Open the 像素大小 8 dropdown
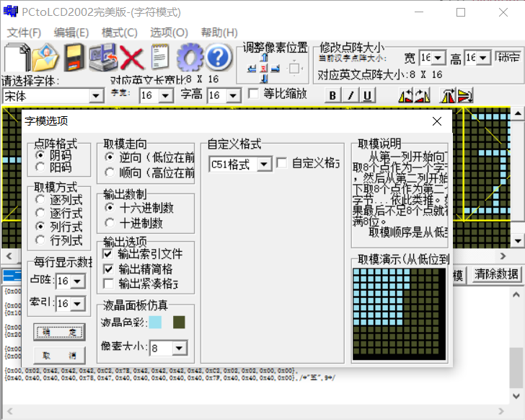This screenshot has height=420, width=525. click(180, 348)
